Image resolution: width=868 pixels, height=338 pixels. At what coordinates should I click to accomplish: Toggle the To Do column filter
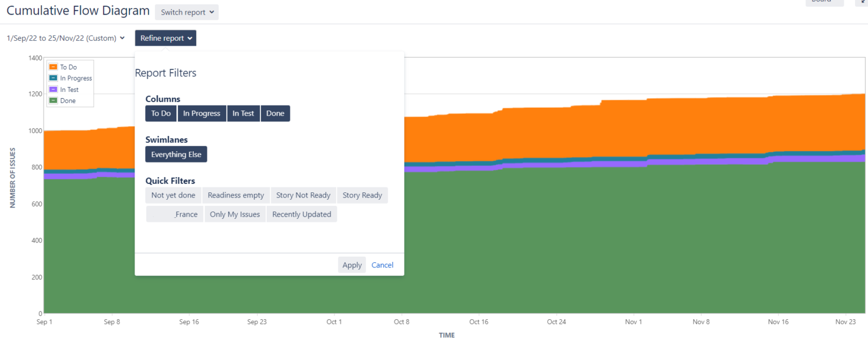point(160,113)
